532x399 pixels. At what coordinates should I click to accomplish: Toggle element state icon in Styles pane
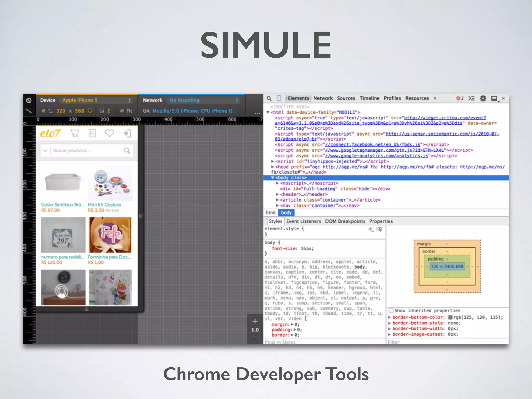380,229
